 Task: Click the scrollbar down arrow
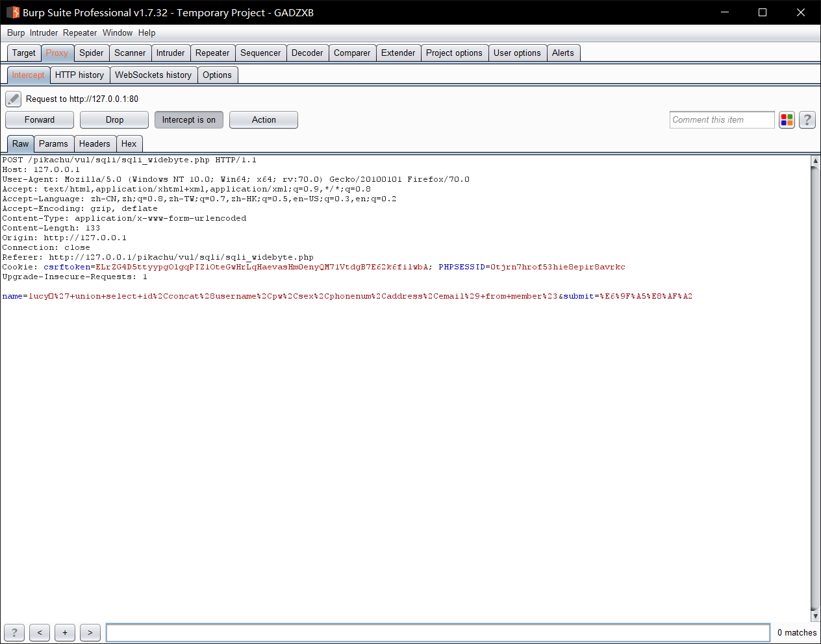[816, 616]
